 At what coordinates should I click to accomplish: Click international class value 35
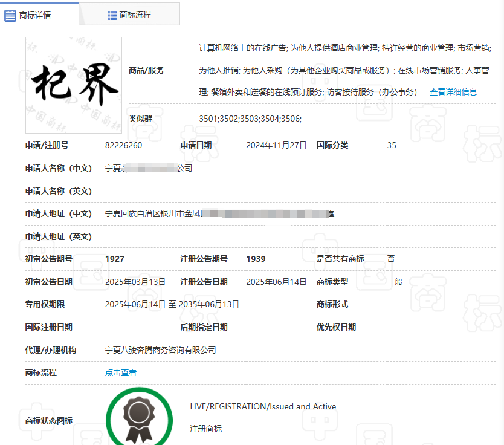(392, 145)
